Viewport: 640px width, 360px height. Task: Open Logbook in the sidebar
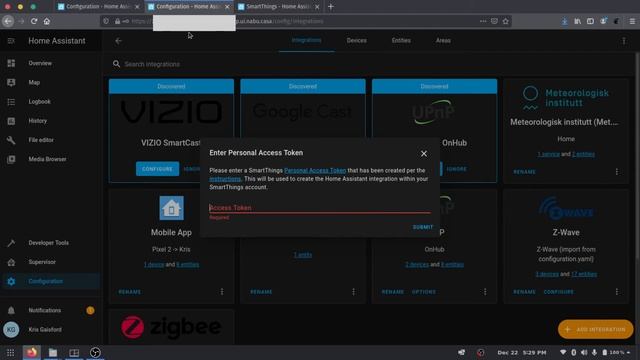pos(50,102)
